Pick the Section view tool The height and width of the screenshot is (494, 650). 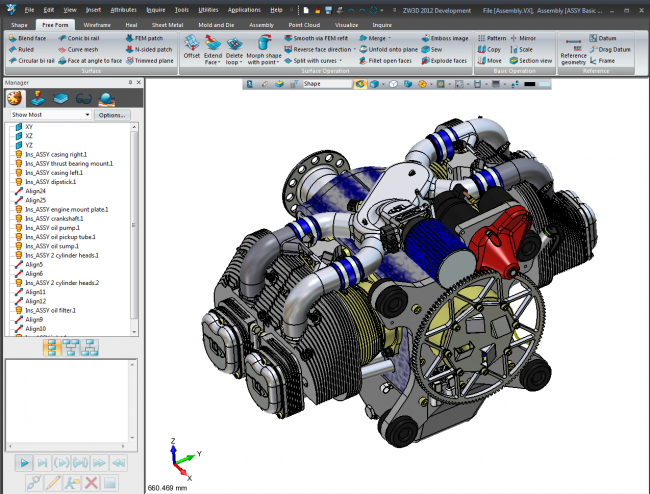(x=530, y=59)
